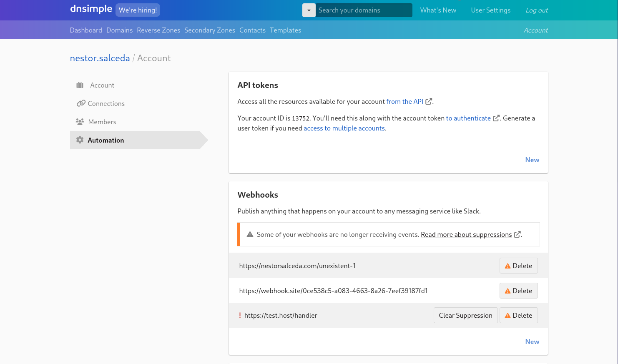Click external link icon beside "to authenticate"
Screen dimensions: 618x364
tap(496, 118)
